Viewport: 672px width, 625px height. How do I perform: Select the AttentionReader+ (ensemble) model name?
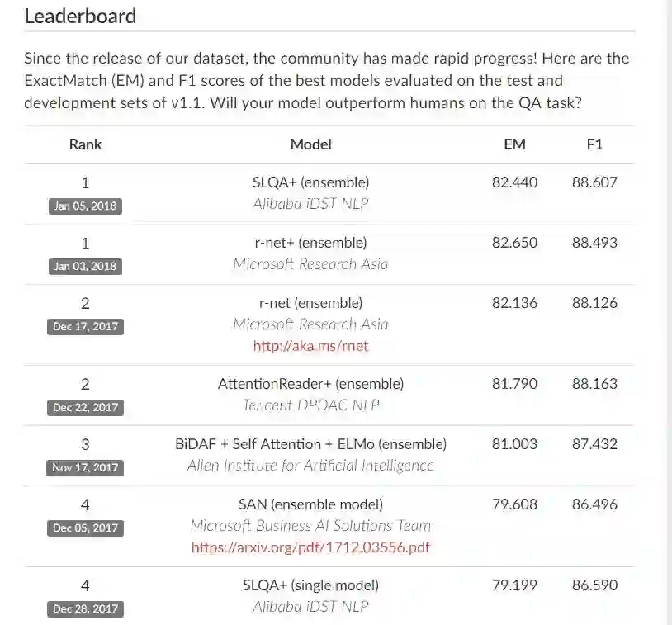pos(310,384)
